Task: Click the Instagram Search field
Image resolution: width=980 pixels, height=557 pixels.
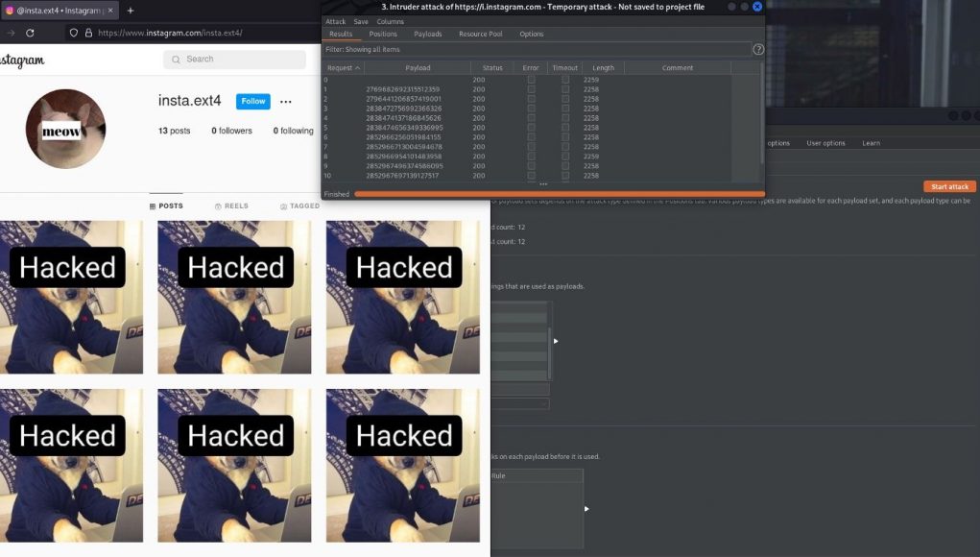Action: [x=235, y=60]
